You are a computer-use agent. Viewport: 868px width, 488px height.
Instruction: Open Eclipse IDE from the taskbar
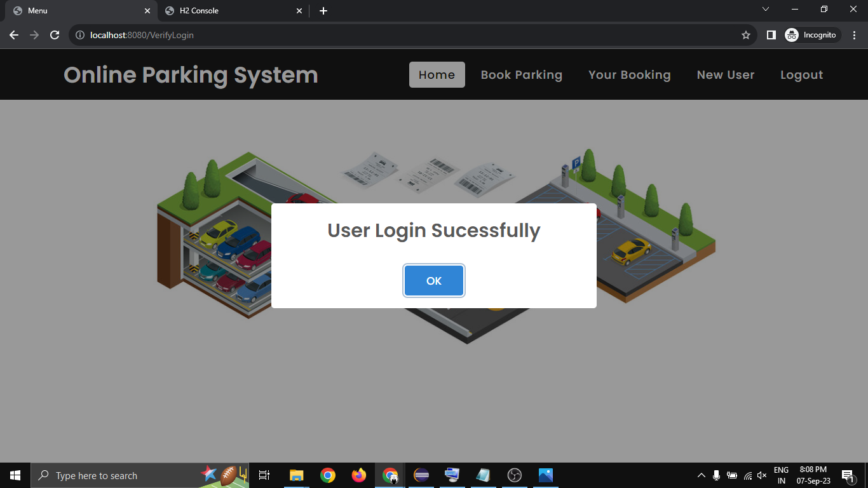[421, 475]
